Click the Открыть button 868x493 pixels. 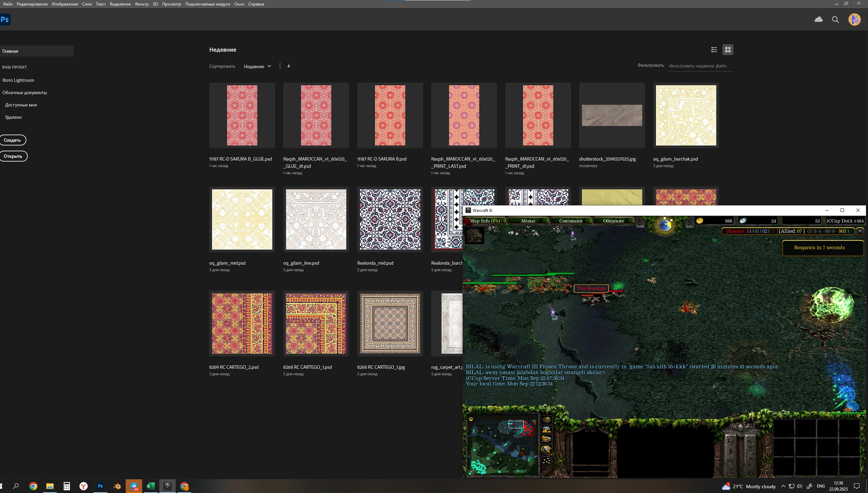[x=13, y=156]
